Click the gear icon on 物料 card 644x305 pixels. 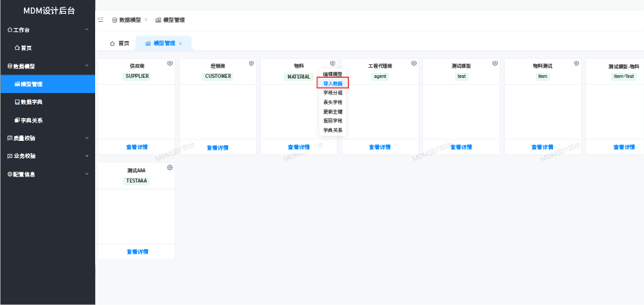tap(333, 64)
